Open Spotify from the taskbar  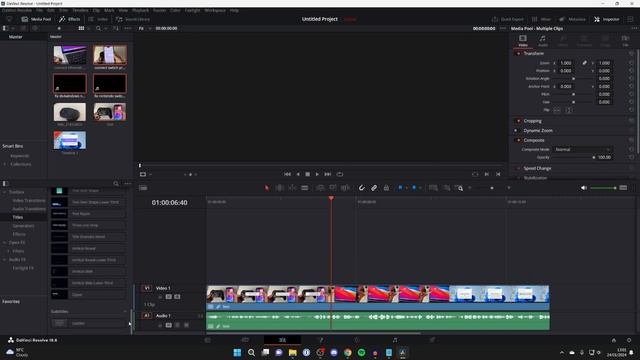click(x=361, y=352)
